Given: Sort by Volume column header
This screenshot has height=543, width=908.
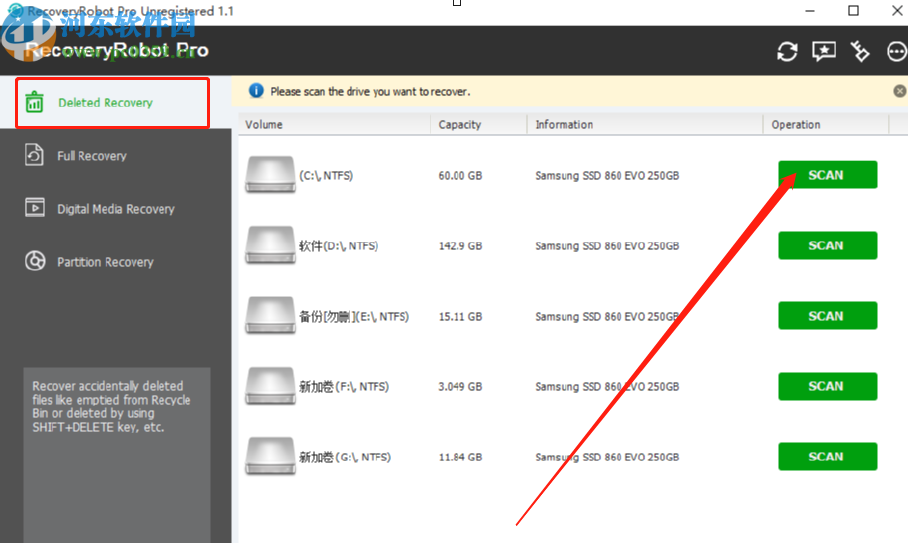Looking at the screenshot, I should click(x=335, y=124).
